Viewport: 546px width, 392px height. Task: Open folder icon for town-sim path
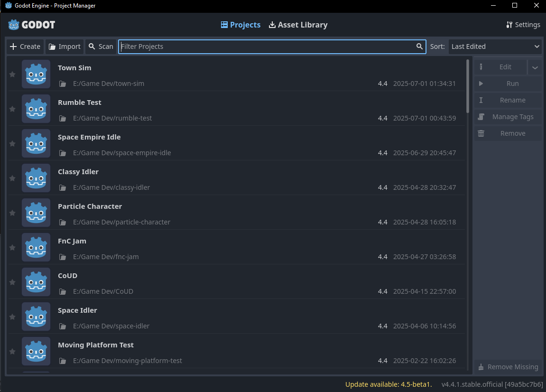pos(63,84)
